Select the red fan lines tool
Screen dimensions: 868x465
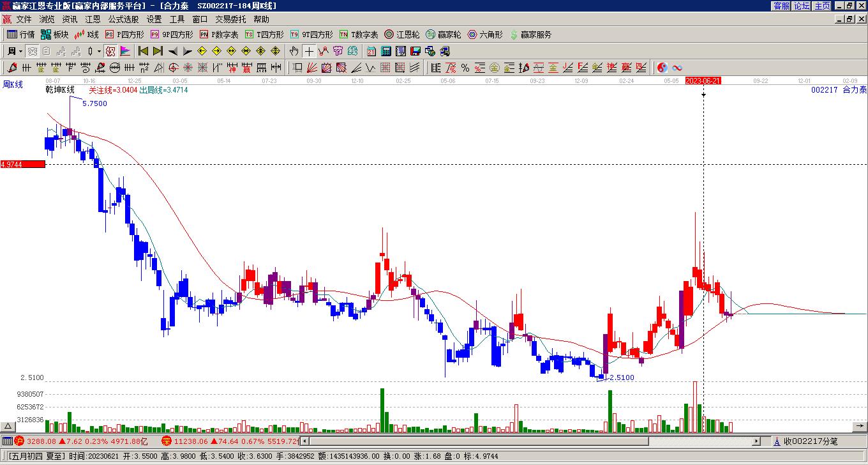pyautogui.click(x=311, y=68)
